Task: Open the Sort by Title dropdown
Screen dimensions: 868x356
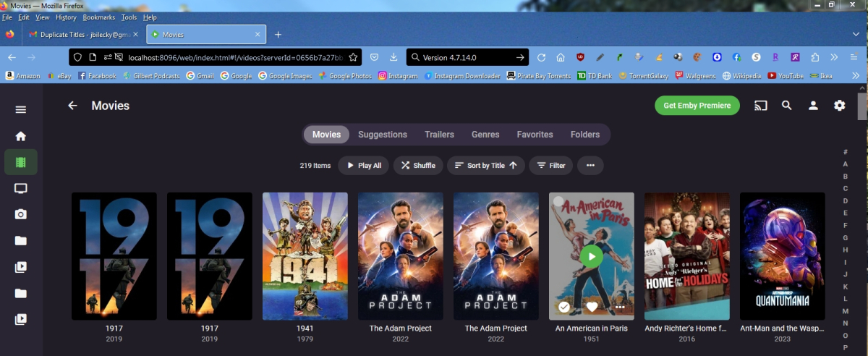Action: click(485, 166)
